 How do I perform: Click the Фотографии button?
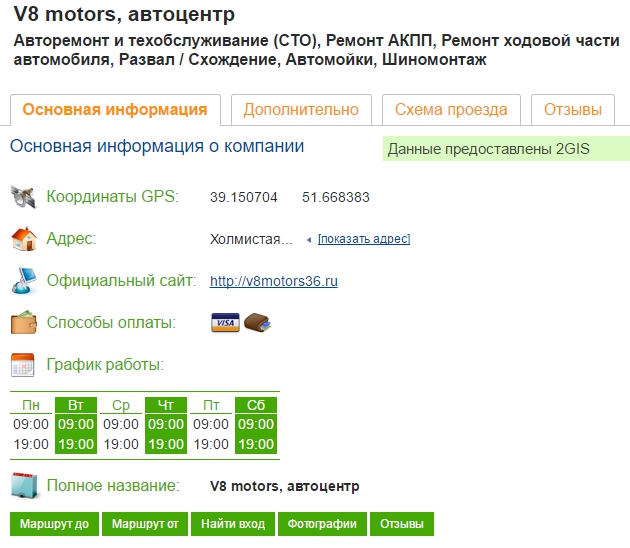pos(322,523)
